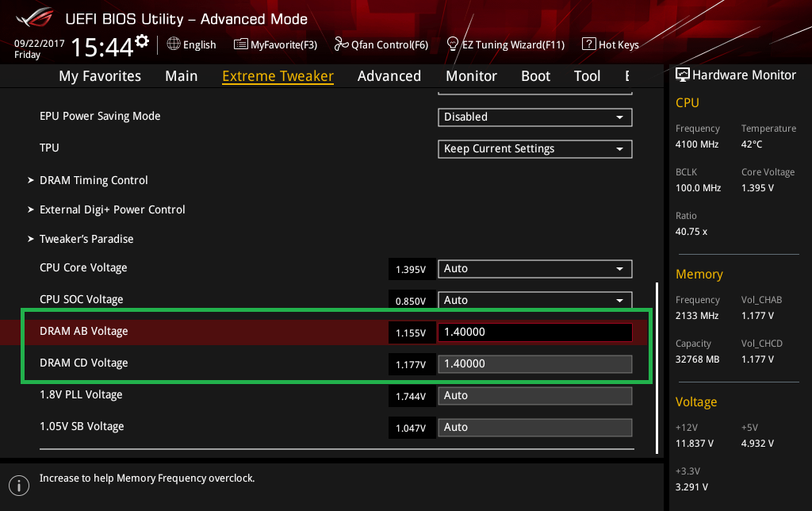The height and width of the screenshot is (511, 812).
Task: Open MyFavorite(F3) list icon
Action: (241, 44)
